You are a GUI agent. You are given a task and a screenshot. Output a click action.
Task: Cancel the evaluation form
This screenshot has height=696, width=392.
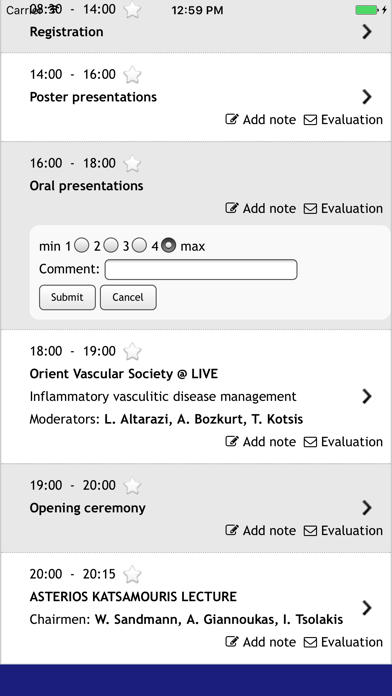coord(128,297)
